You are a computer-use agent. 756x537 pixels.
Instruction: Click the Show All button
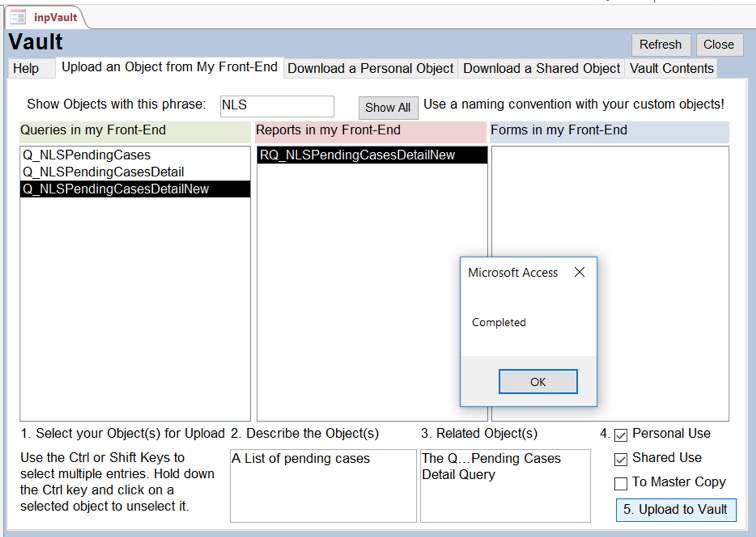tap(387, 107)
